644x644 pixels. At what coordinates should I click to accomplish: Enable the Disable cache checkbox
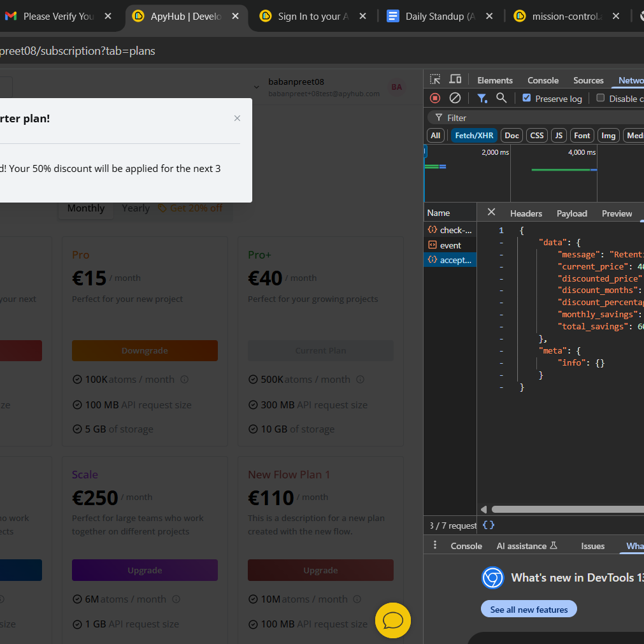tap(600, 98)
